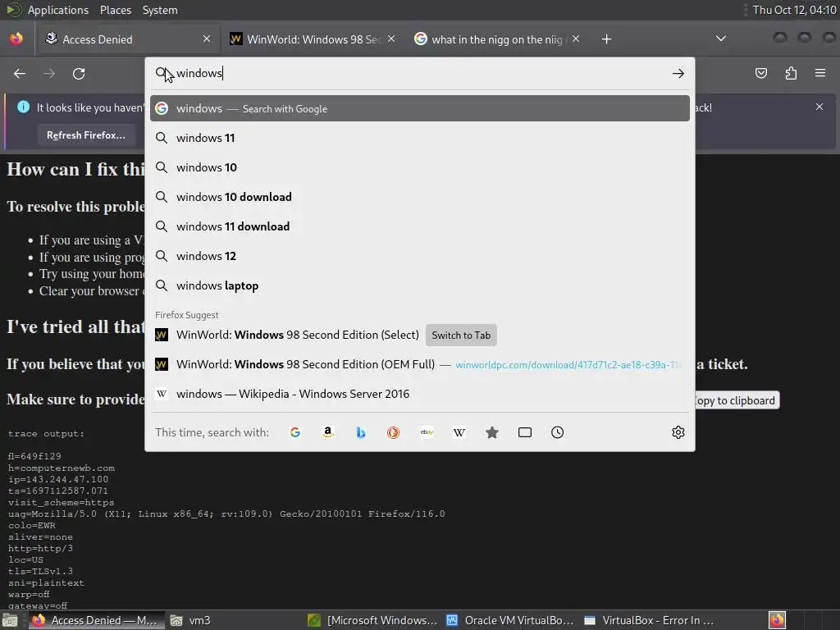
Task: Go back using the browser back arrow
Action: pos(20,73)
